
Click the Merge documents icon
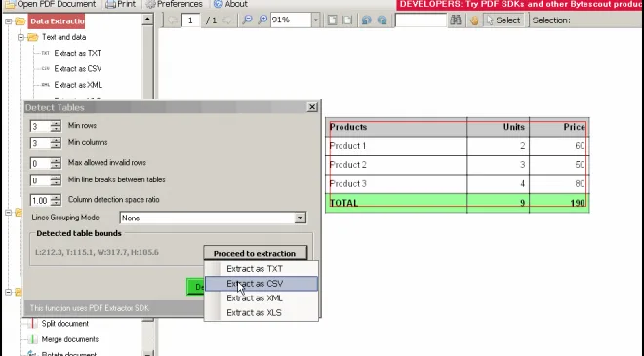32,339
